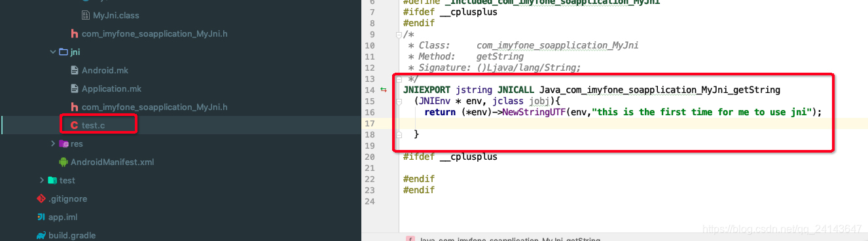Open the MyJni.class file
Screen dimensions: 868x241
[117, 15]
